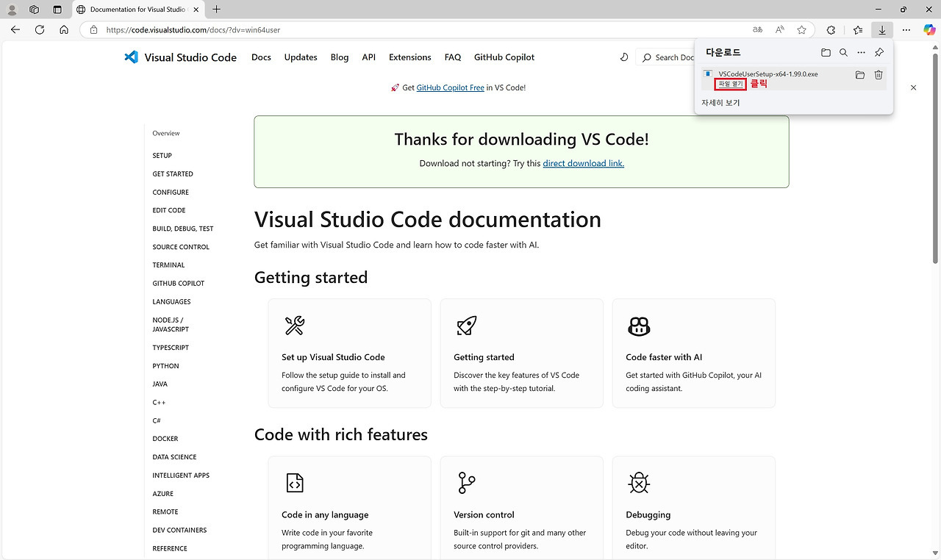Click the direct download link

583,164
